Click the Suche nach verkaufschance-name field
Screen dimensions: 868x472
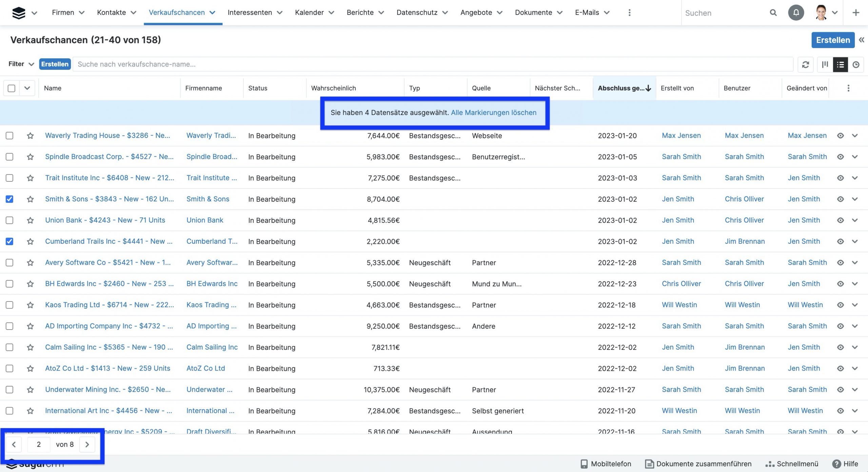(x=433, y=64)
